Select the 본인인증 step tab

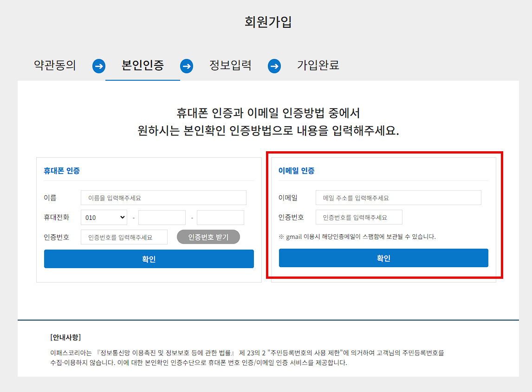(x=143, y=65)
